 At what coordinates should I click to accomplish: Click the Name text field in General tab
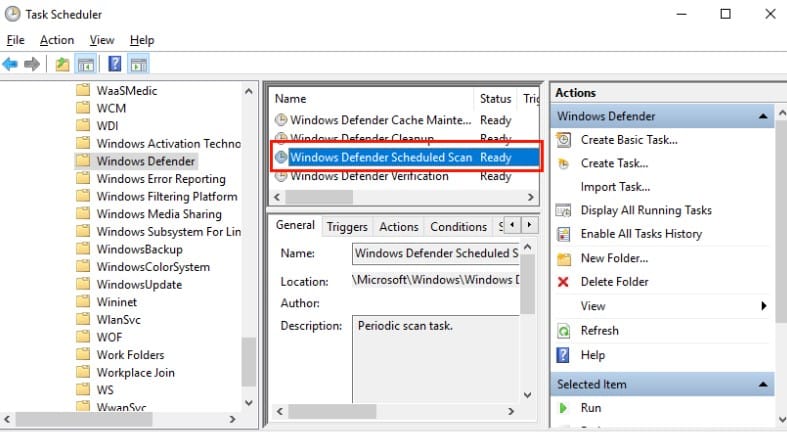(x=436, y=253)
